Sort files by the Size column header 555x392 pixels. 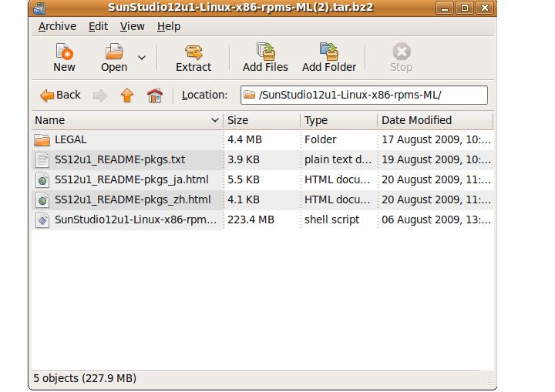(262, 120)
